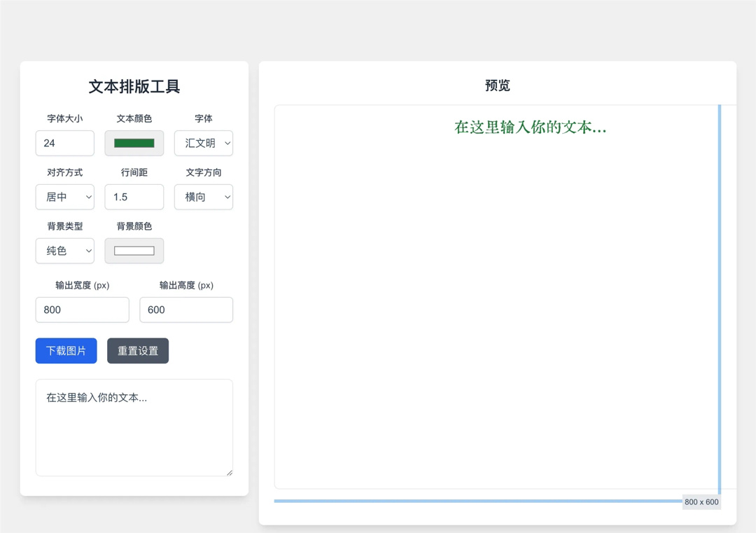Focus the text input area below the buttons
The image size is (756, 533).
(x=134, y=428)
